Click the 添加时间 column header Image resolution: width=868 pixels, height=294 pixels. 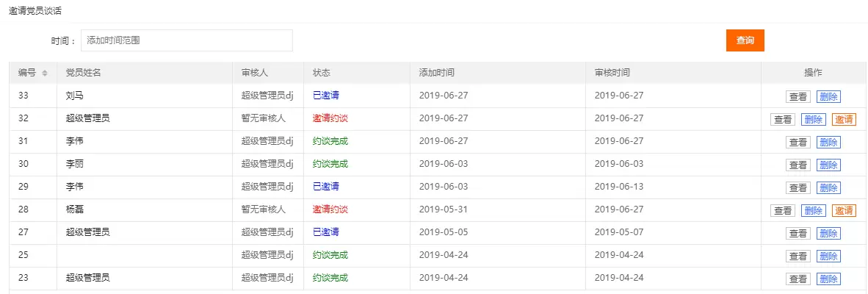[438, 73]
